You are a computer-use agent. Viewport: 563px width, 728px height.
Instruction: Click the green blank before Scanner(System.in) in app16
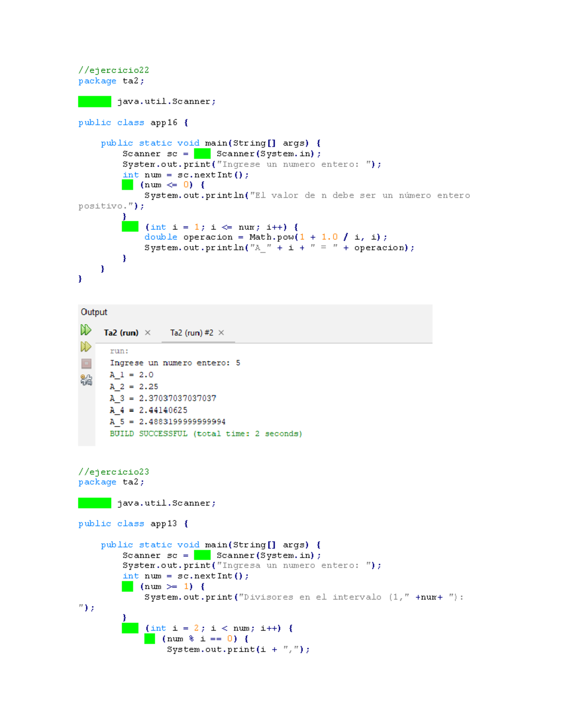[201, 153]
